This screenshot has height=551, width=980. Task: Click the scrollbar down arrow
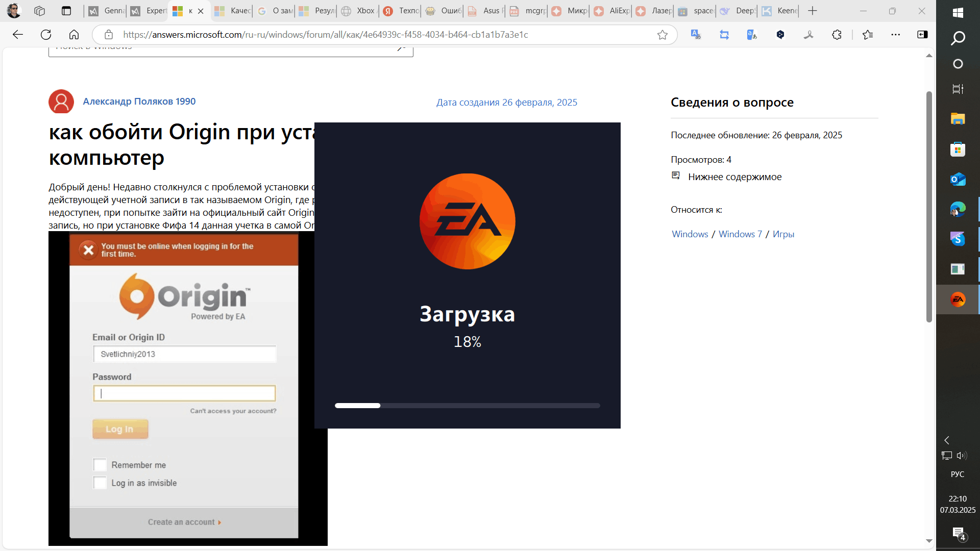tap(929, 541)
